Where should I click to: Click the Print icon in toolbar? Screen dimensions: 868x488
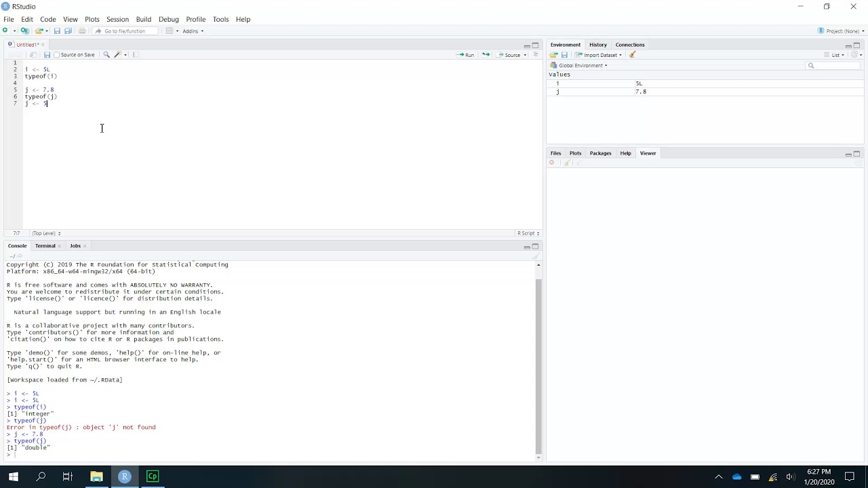tap(82, 30)
